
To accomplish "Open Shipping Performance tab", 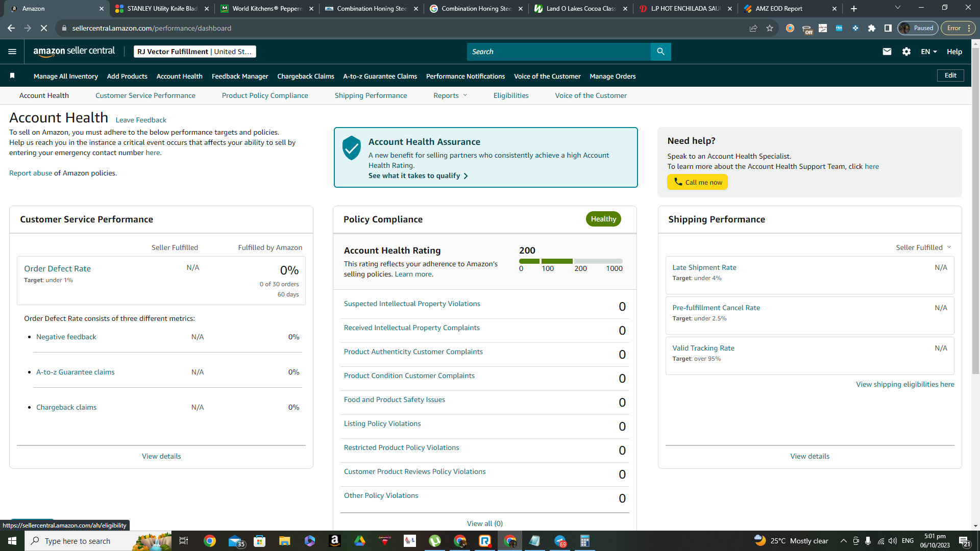I will [x=371, y=95].
